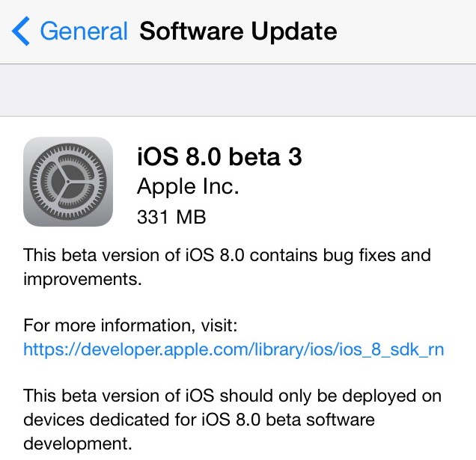Go back via the General label
This screenshot has width=476, height=460.
point(84,31)
